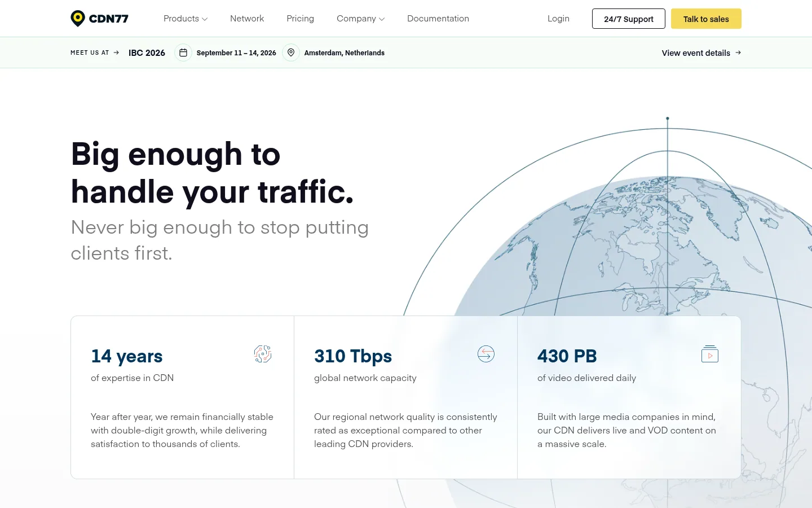Click the paragraph about large media companies
The height and width of the screenshot is (508, 812).
pos(627,430)
